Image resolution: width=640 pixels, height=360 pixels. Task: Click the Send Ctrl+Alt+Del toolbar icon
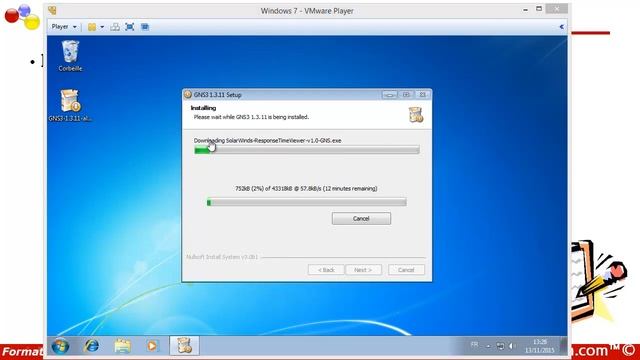(x=115, y=27)
